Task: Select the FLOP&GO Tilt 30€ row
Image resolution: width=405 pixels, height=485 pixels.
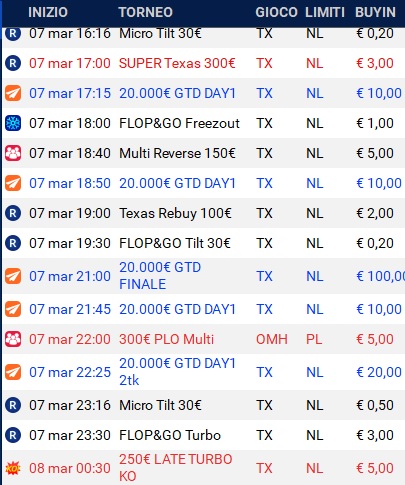Action: click(203, 243)
